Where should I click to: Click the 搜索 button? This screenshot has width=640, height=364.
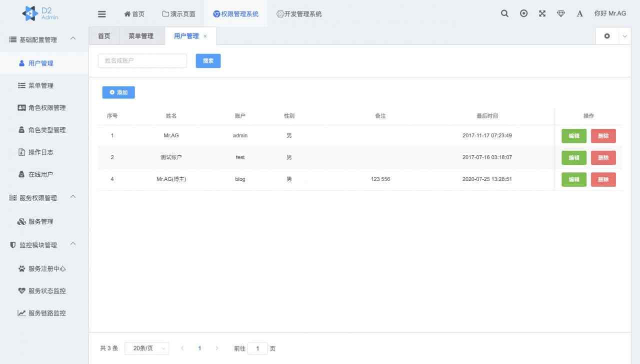208,60
